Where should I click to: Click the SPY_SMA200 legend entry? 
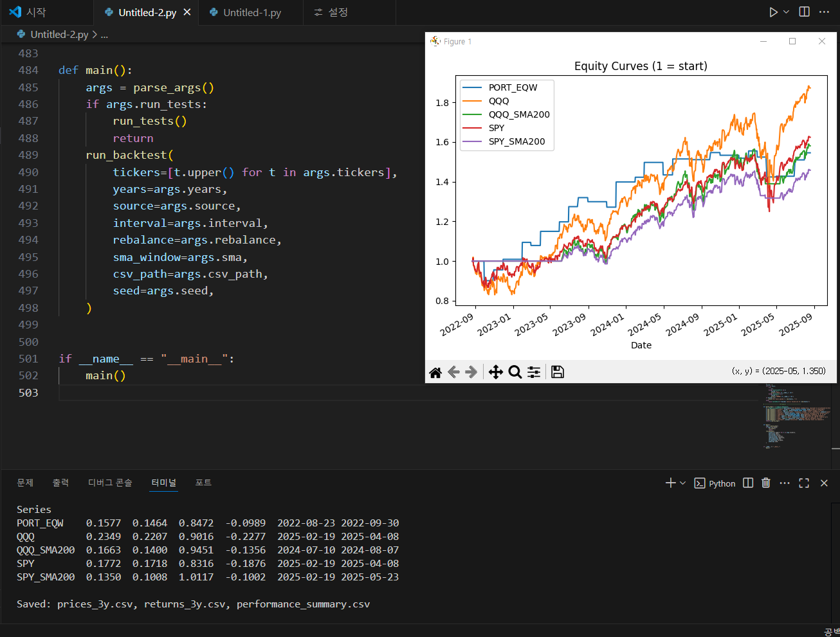coord(504,141)
